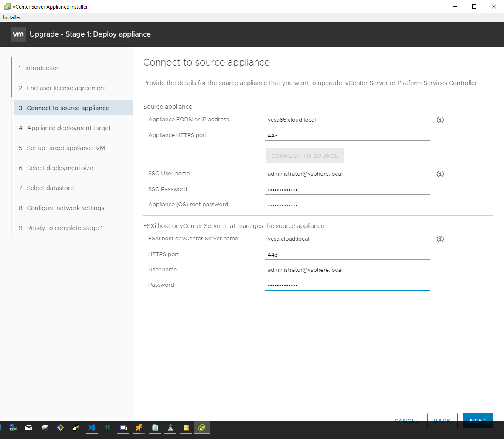Open the Mail envelope icon in the taskbar
The width and height of the screenshot is (504, 439).
(x=29, y=428)
